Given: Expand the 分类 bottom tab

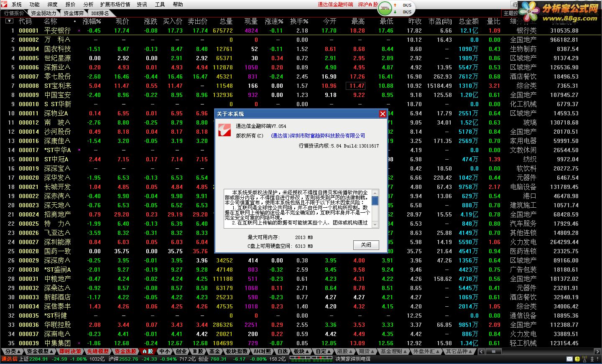Looking at the screenshot, I should coord(12,351).
